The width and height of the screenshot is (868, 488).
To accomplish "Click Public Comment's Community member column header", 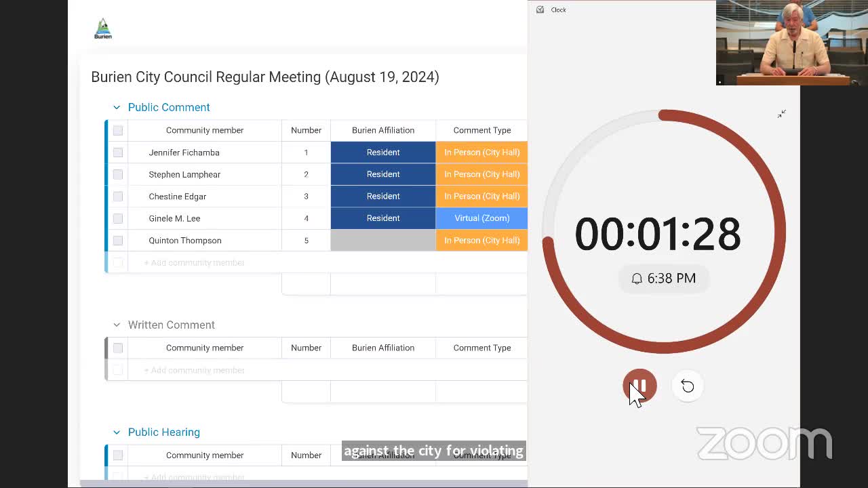I will click(x=205, y=130).
